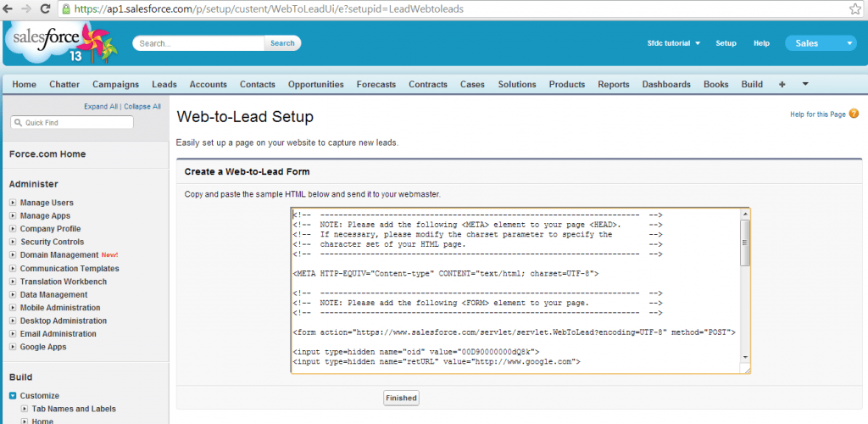
Task: Open the tab overflow dropdown arrow
Action: pyautogui.click(x=805, y=84)
